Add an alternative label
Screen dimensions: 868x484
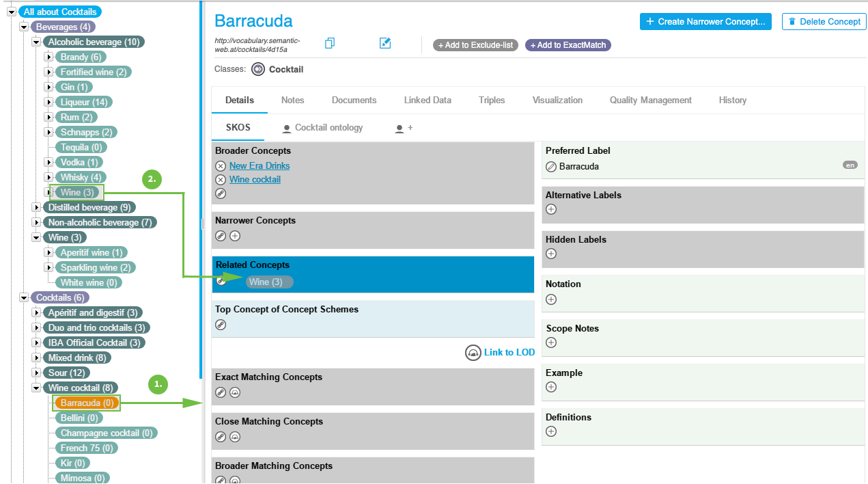point(551,209)
